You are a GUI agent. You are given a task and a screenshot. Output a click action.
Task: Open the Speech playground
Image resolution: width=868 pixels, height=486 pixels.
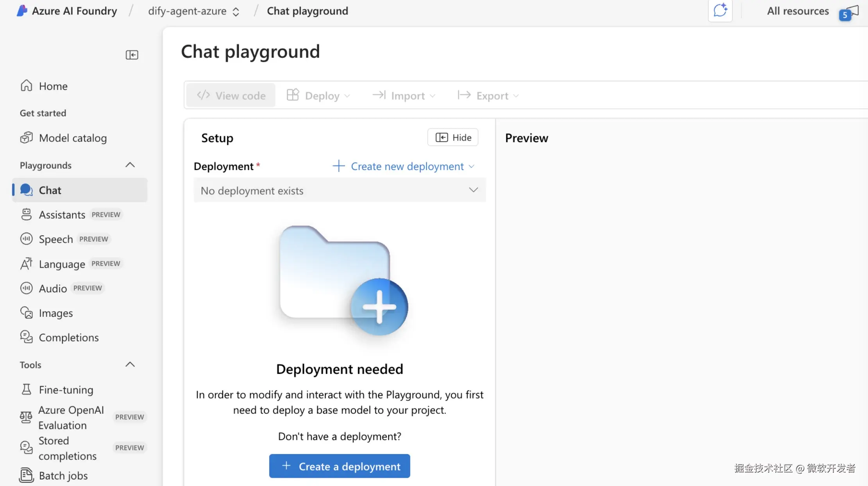coord(56,239)
